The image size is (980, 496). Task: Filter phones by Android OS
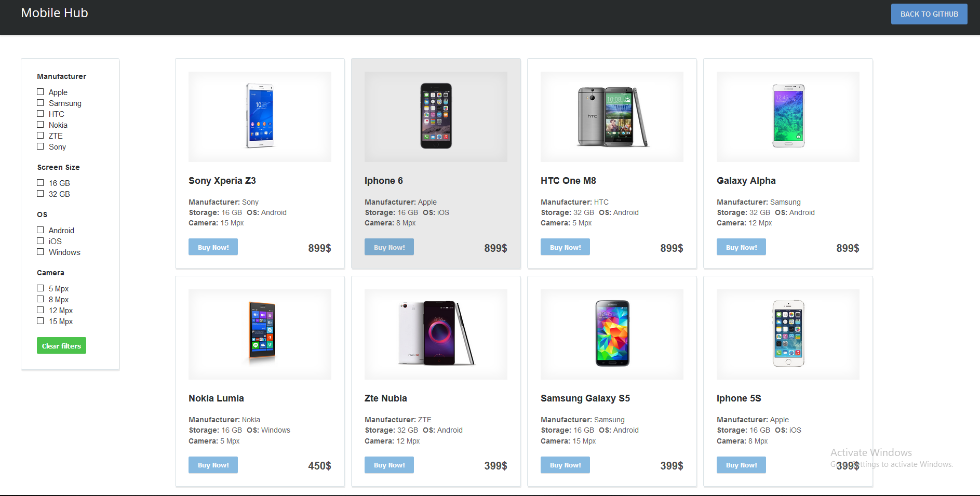41,230
